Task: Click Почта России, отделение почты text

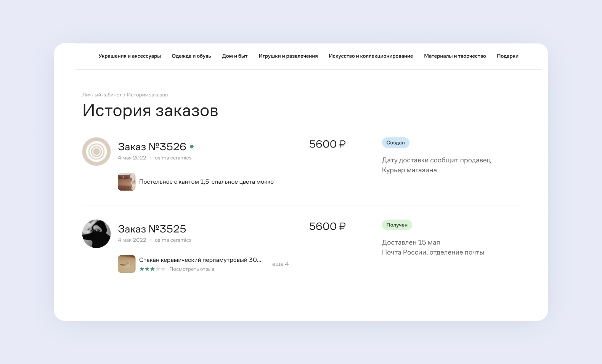Action: 433,252
